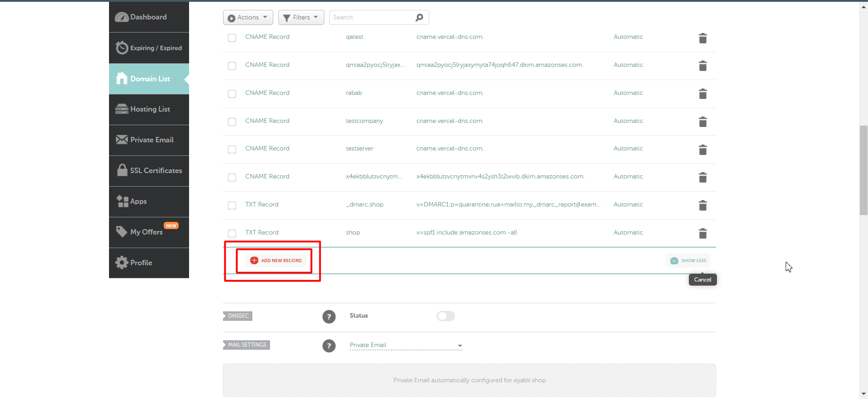Click the Show Less up-arrow icon
This screenshot has height=399, width=868.
[674, 261]
